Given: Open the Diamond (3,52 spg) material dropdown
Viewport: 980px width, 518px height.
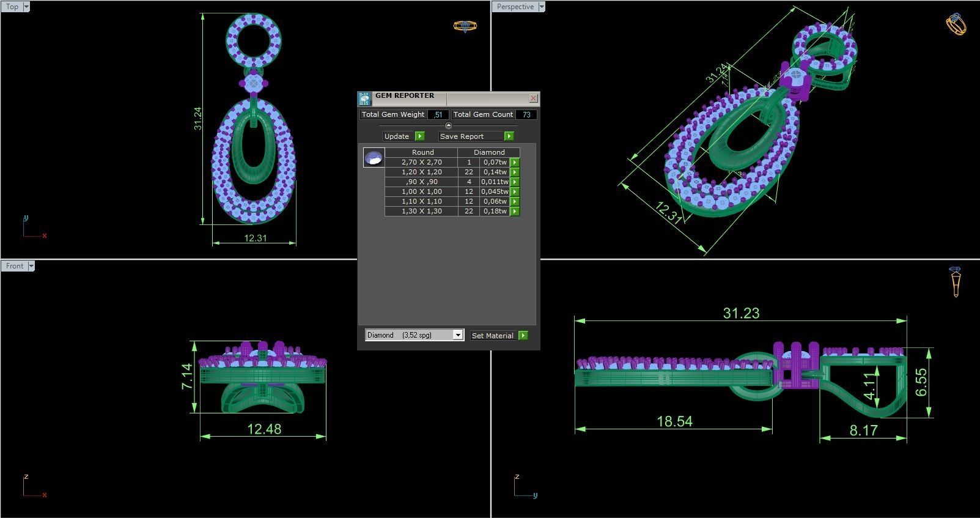Looking at the screenshot, I should tap(457, 335).
